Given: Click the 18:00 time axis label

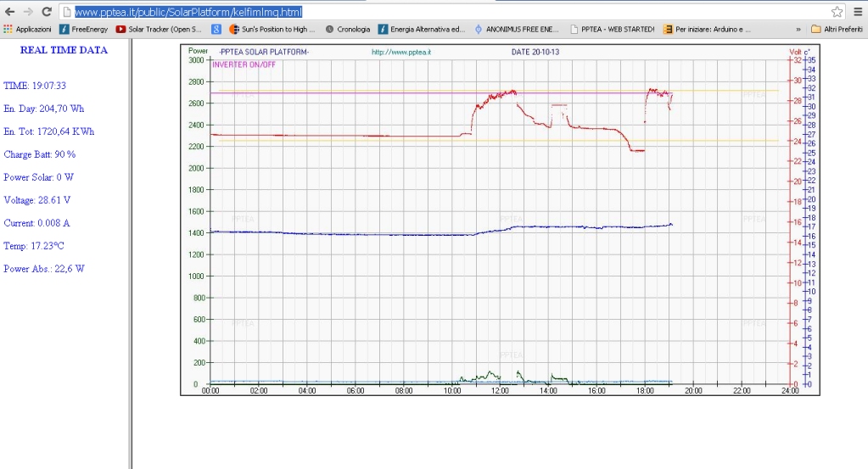Looking at the screenshot, I should tap(645, 390).
